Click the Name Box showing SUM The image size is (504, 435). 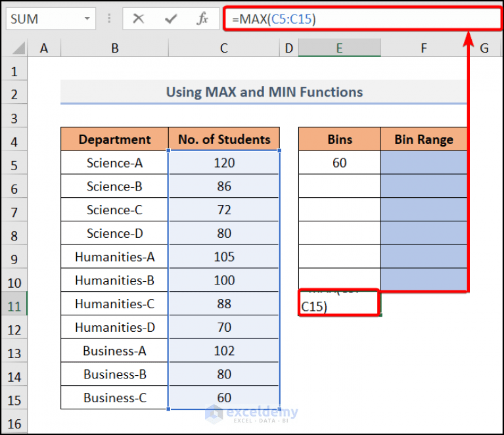[51, 18]
